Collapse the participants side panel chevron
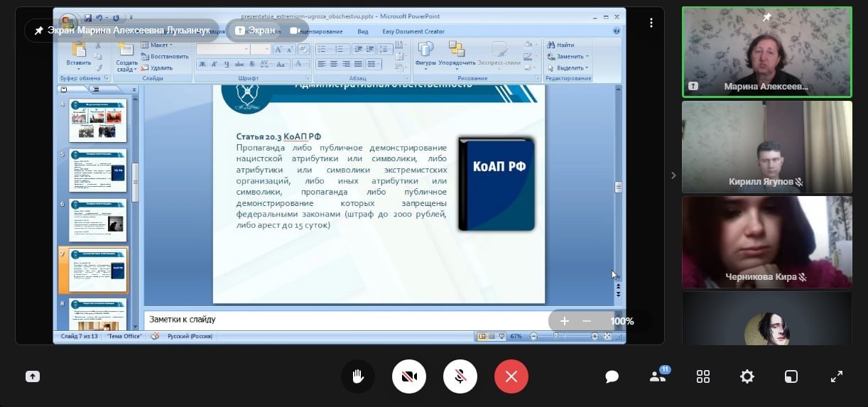This screenshot has width=868, height=407. (673, 175)
